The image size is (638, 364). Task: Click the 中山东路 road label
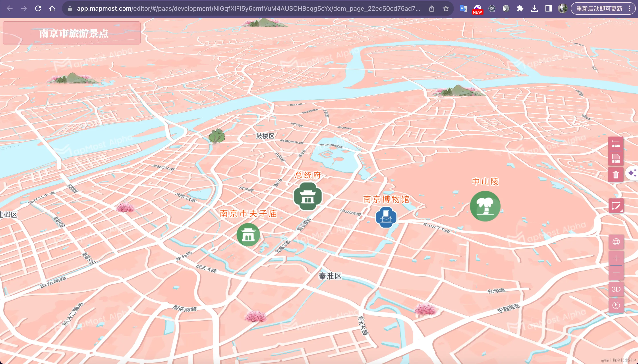point(351,213)
